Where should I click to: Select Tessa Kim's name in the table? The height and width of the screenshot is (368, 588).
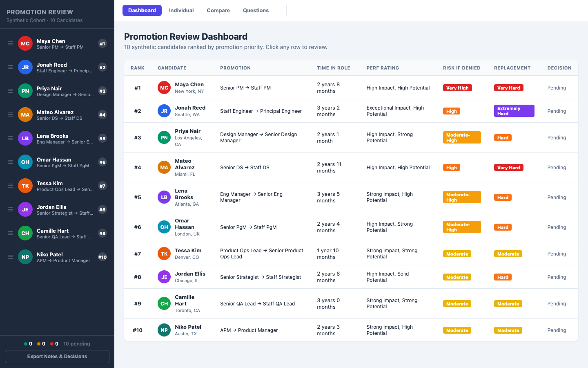point(188,251)
